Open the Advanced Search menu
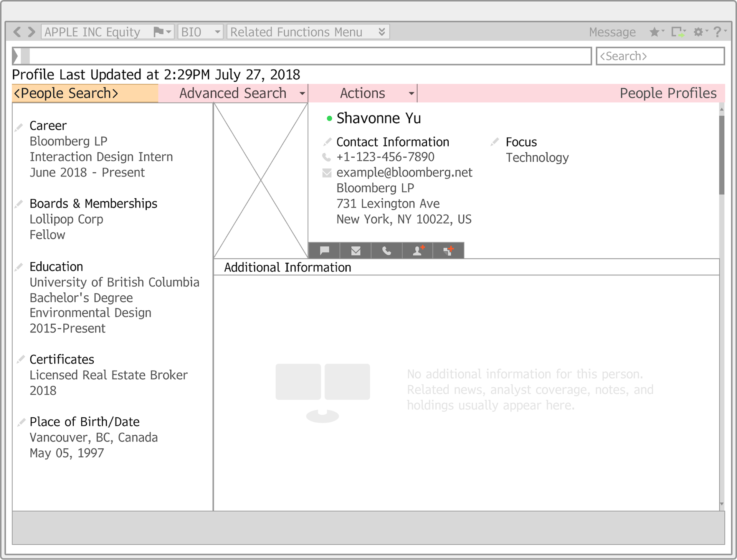 (x=233, y=93)
